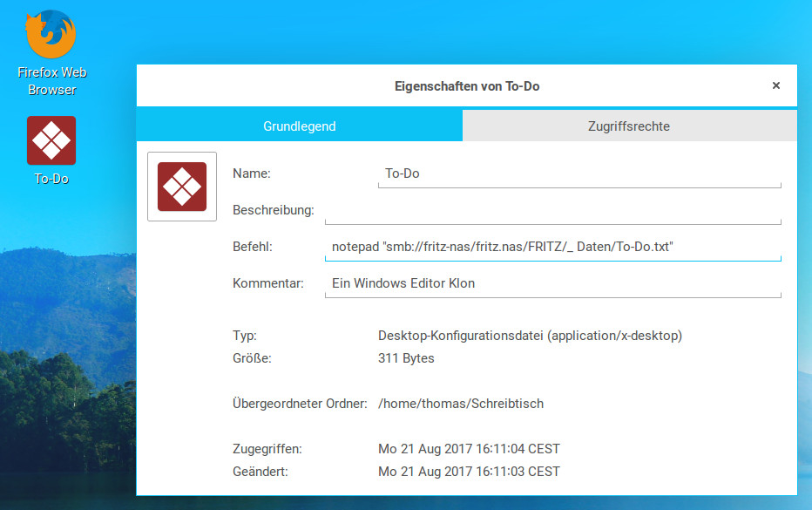Click the Zugegriffen timestamp 16:11:04 CEST
The image size is (812, 510).
[x=469, y=449]
